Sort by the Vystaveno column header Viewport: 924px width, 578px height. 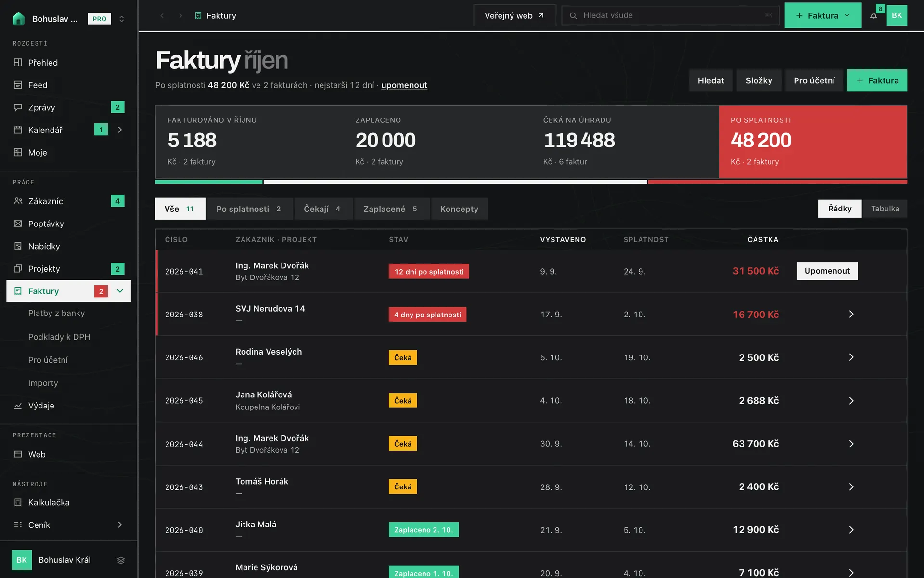coord(563,239)
